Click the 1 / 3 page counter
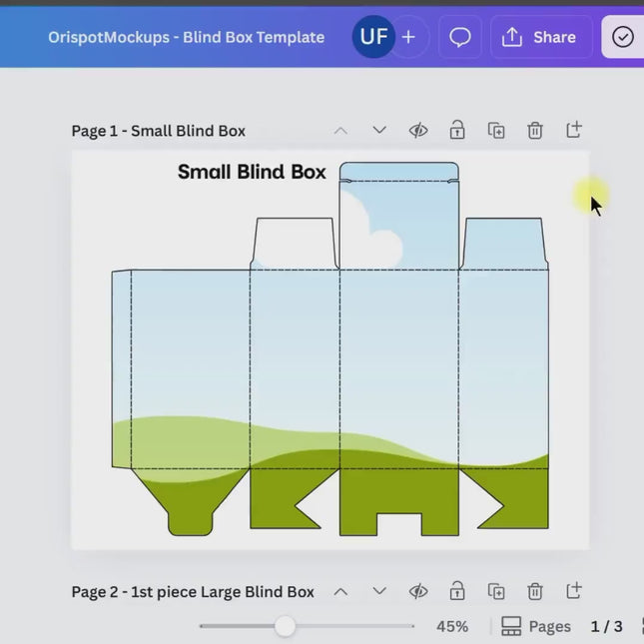644x644 pixels. pos(607,627)
